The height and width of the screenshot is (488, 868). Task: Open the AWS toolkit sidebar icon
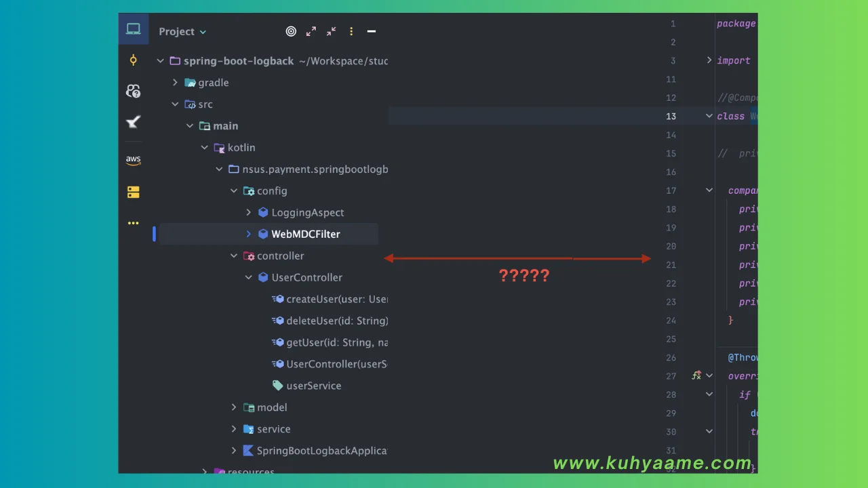[134, 160]
